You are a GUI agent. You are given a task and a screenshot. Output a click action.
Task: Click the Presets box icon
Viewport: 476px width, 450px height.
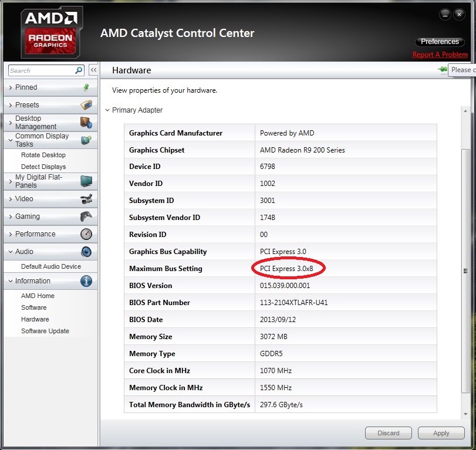(86, 105)
